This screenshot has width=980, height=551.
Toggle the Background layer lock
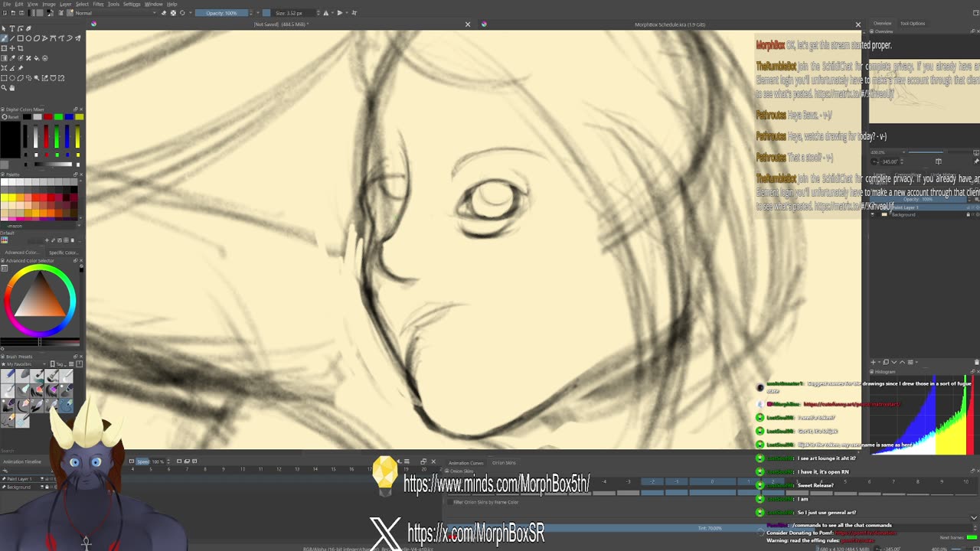click(968, 215)
